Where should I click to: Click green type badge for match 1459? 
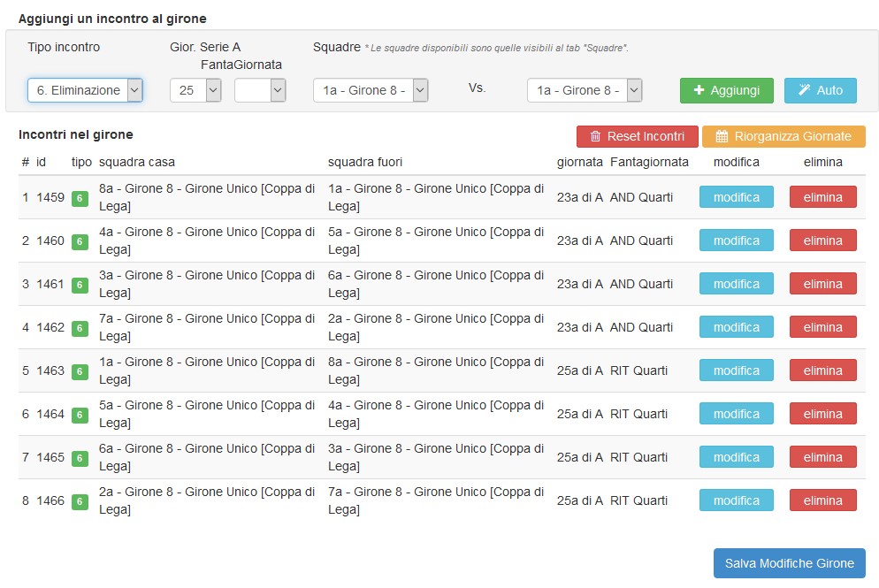click(x=80, y=198)
